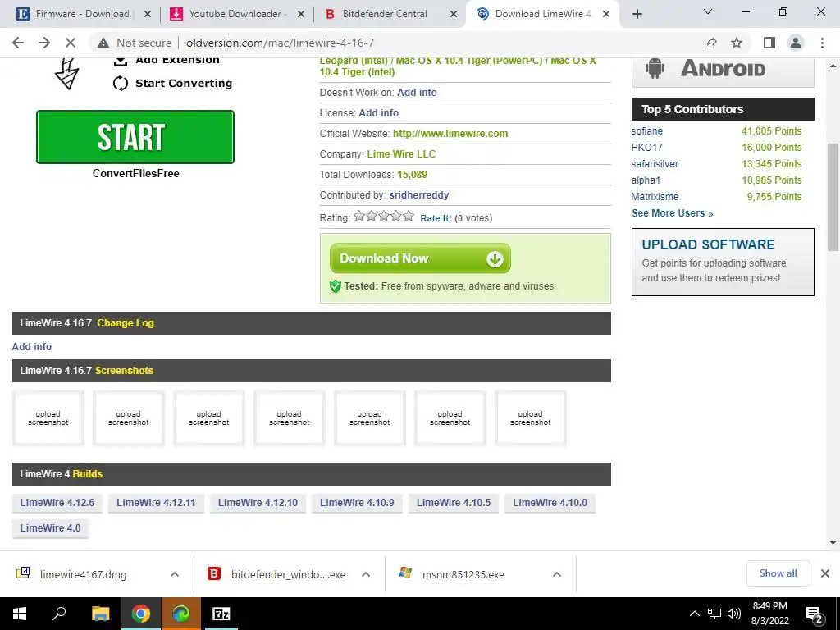Open File Explorer from the taskbar

pyautogui.click(x=100, y=614)
